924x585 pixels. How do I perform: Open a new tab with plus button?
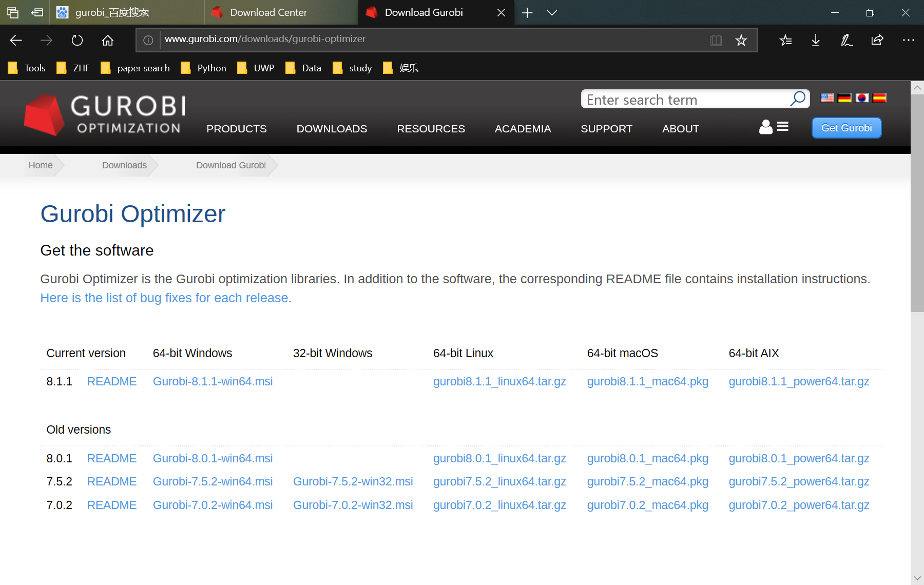point(527,12)
